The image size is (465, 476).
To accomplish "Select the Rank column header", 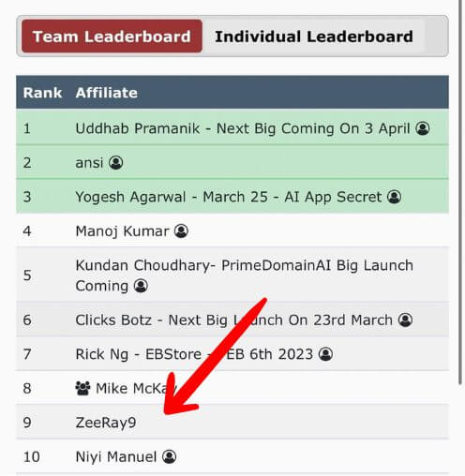I will click(42, 93).
